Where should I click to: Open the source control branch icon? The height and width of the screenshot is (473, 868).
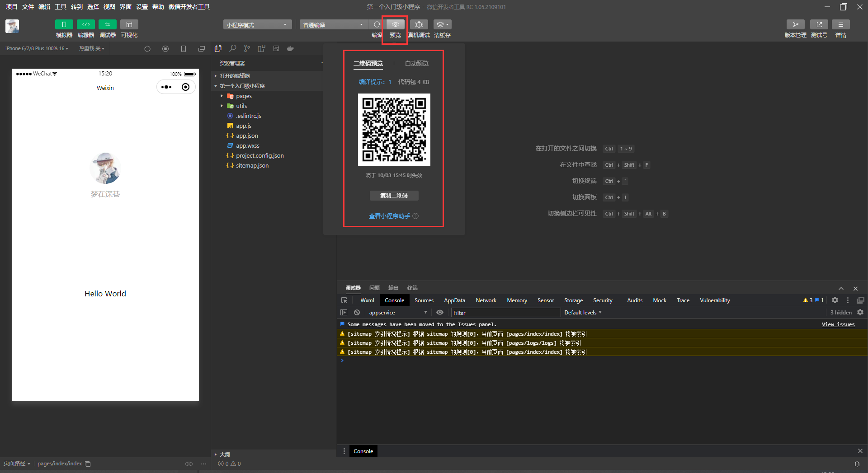pos(247,48)
